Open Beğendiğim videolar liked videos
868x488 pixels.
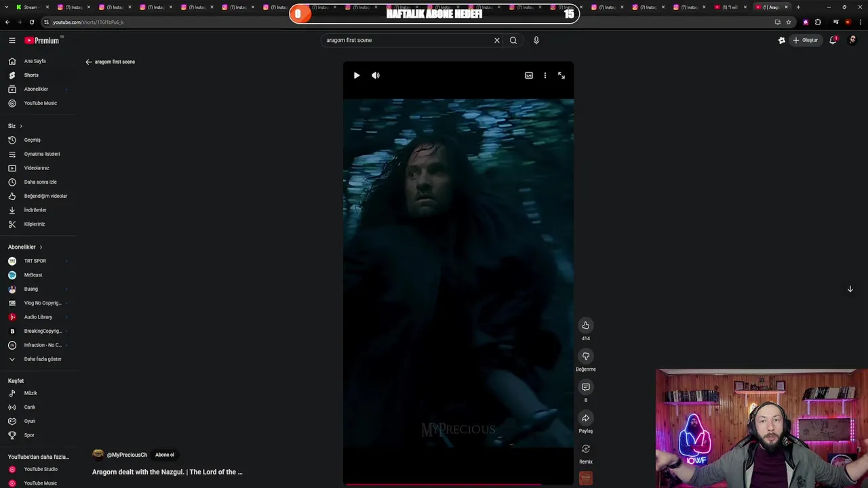point(37,196)
